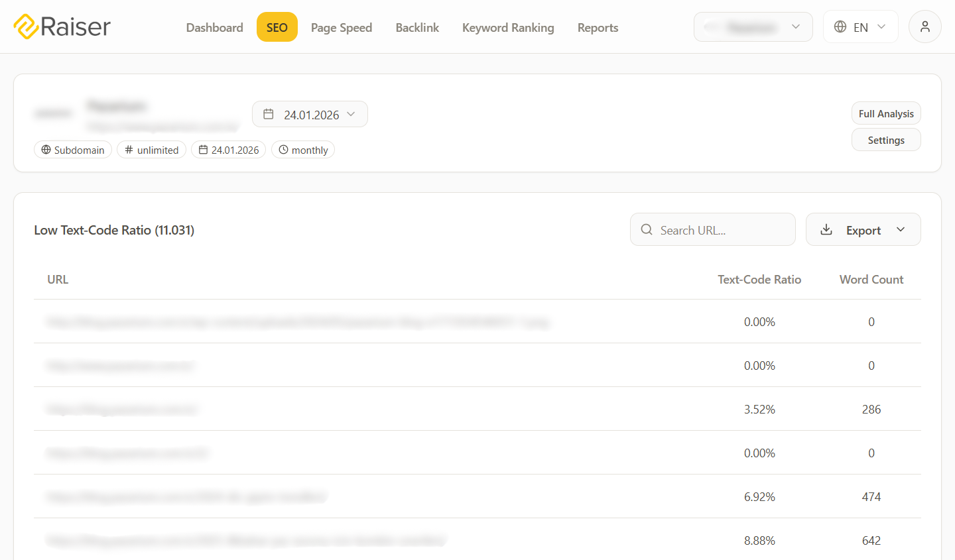Viewport: 955px width, 560px height.
Task: Open the blurred project selector dropdown
Action: (x=753, y=27)
